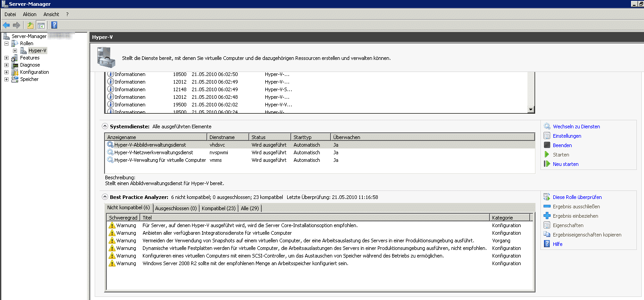
Task: Open the Aktion menu
Action: tap(30, 14)
